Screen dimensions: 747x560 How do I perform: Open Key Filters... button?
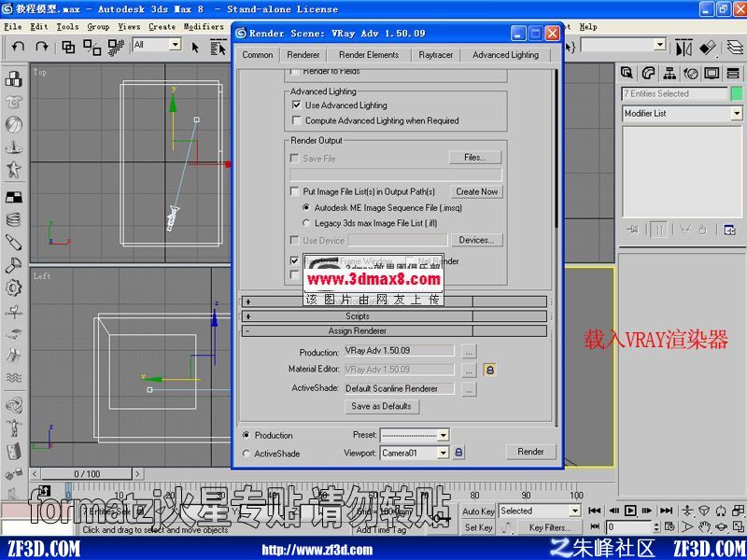[x=550, y=527]
